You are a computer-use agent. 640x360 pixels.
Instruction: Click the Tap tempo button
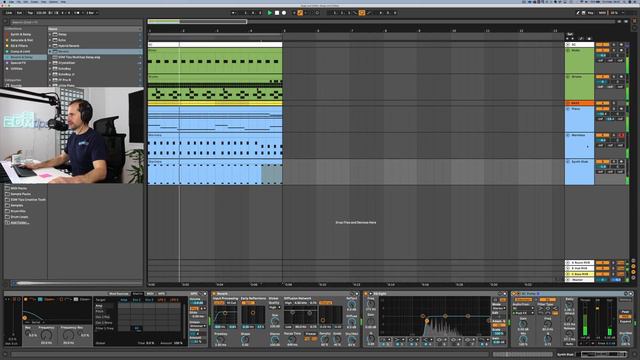pos(30,13)
